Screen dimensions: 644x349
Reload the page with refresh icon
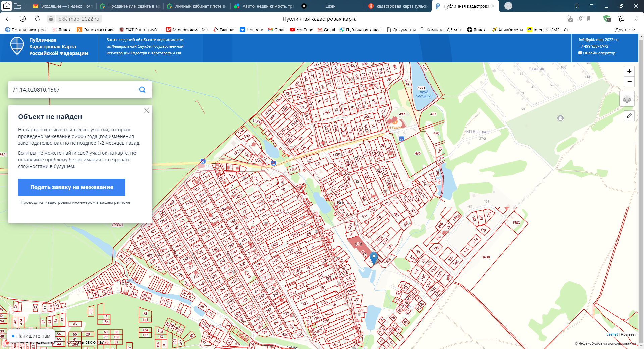pos(38,19)
